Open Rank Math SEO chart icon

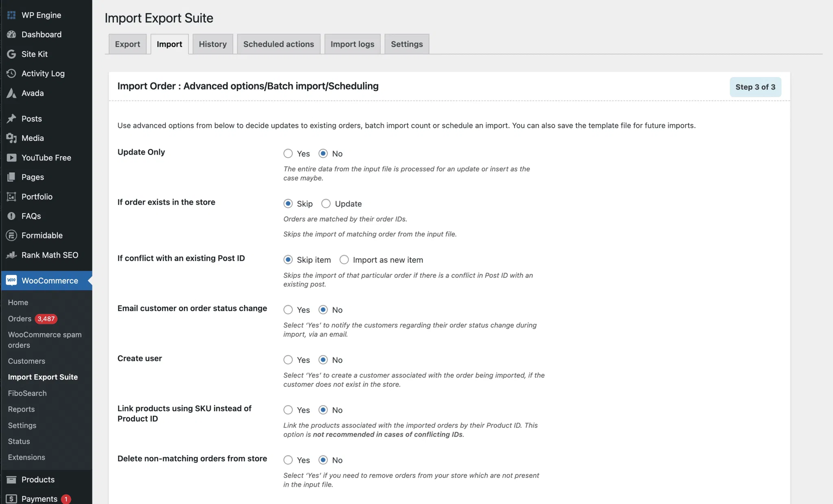coord(11,255)
